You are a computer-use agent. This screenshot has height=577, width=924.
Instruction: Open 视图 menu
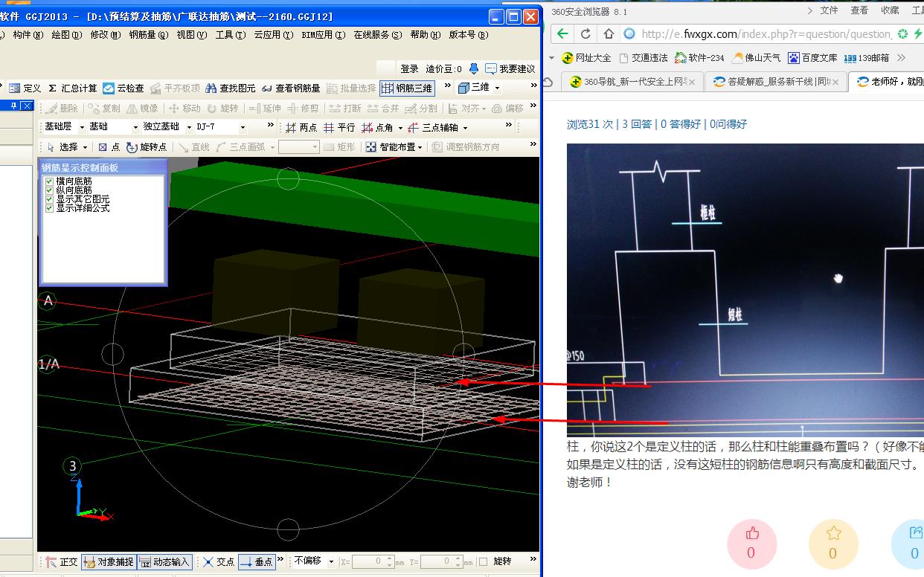point(191,35)
